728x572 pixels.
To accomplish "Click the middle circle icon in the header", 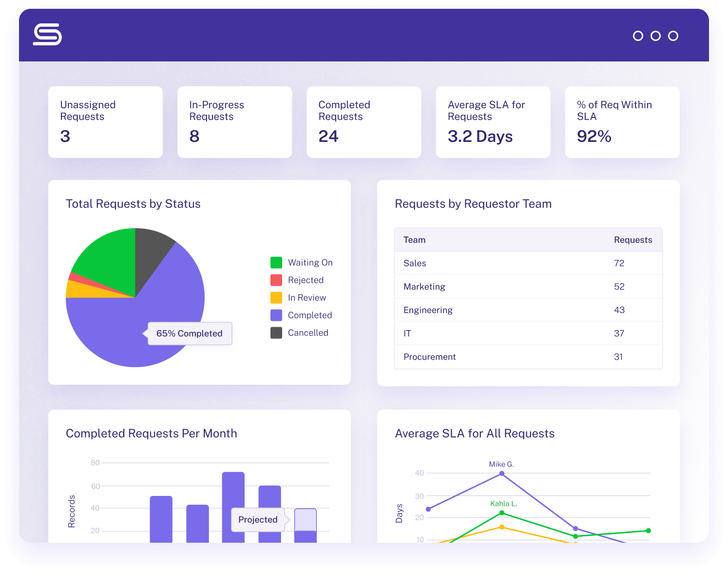I will pyautogui.click(x=655, y=36).
